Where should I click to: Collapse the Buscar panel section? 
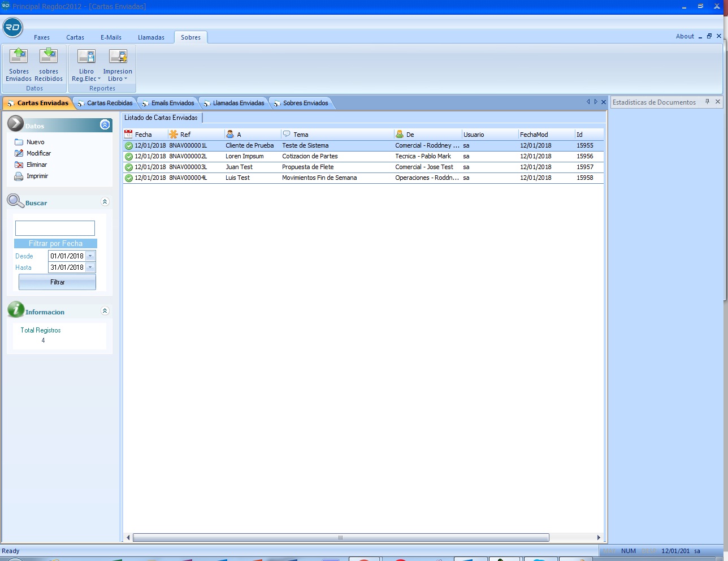tap(105, 201)
